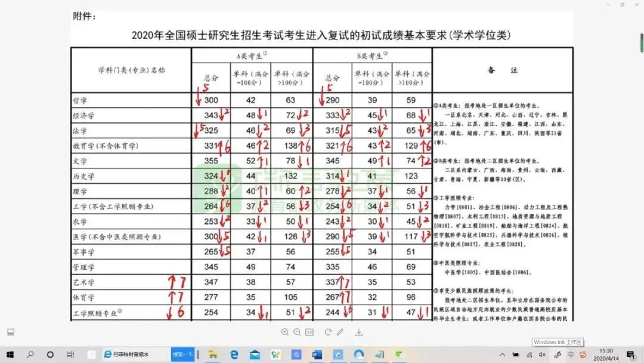Select the 理学 row label
The image size is (644, 363).
pyautogui.click(x=80, y=192)
